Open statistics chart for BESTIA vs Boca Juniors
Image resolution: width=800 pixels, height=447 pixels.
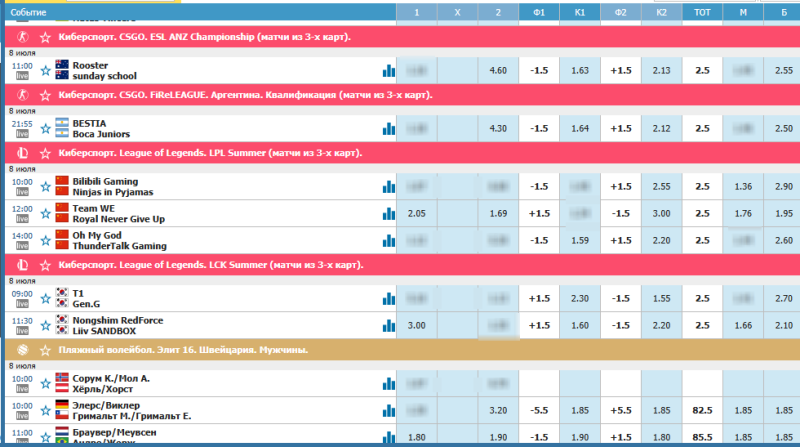pos(387,129)
